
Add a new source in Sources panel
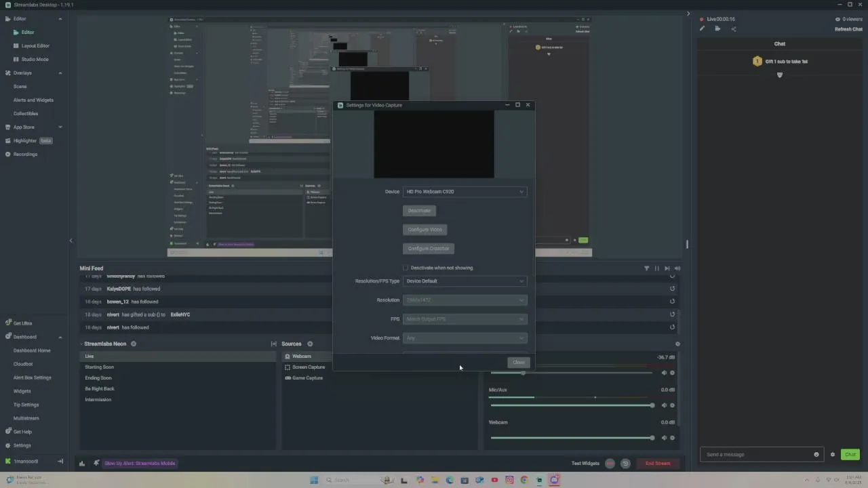coord(310,344)
